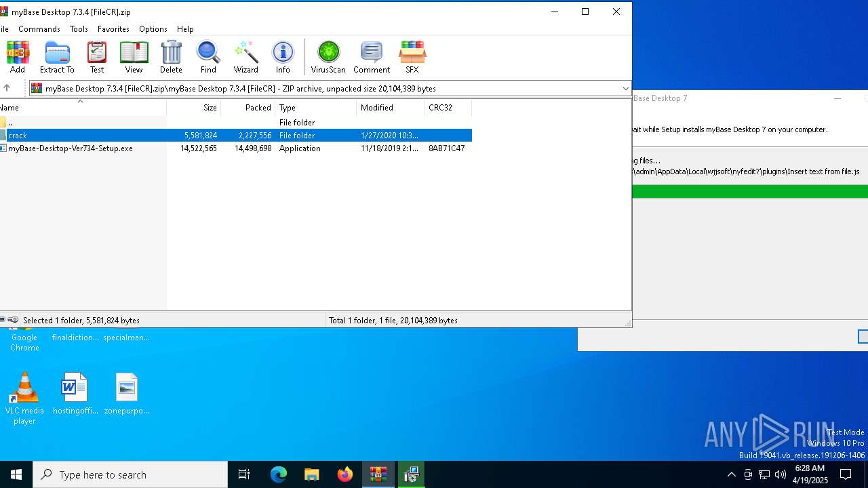Viewport: 868px width, 488px height.
Task: Show hidden system tray icons
Action: [731, 474]
